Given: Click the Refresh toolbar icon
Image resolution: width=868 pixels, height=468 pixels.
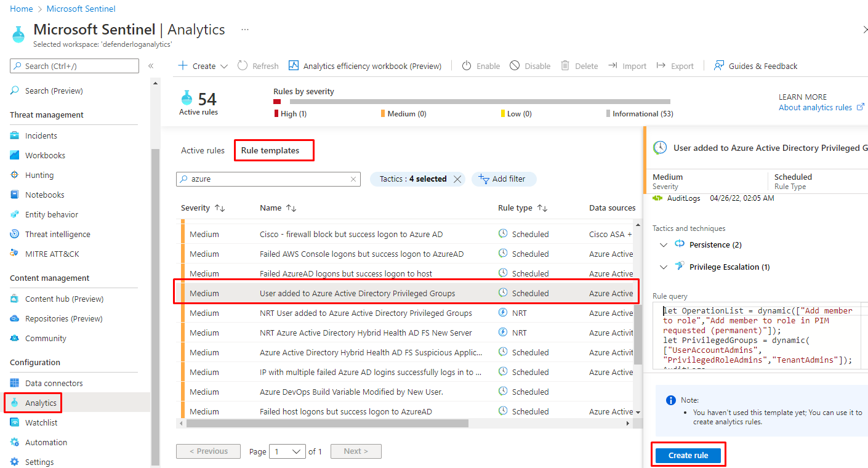Looking at the screenshot, I should 243,66.
